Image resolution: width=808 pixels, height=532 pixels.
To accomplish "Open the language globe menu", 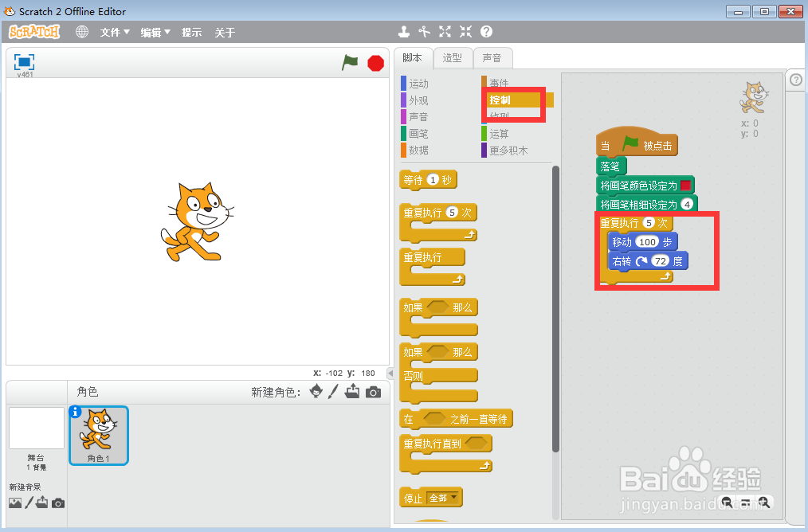I will [81, 32].
